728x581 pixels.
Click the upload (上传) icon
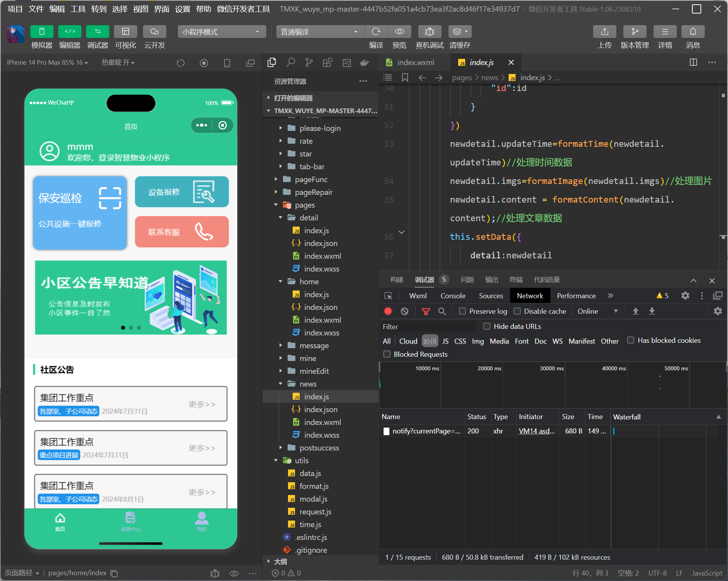[605, 31]
